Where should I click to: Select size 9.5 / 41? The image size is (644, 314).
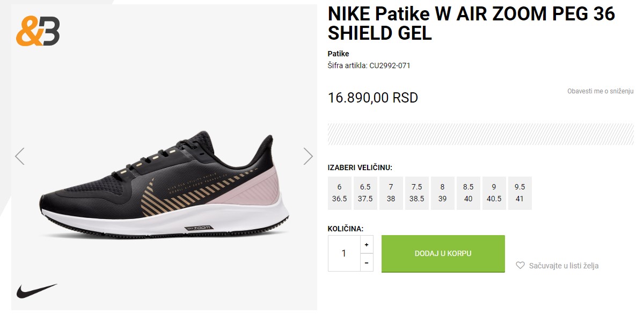pyautogui.click(x=520, y=193)
